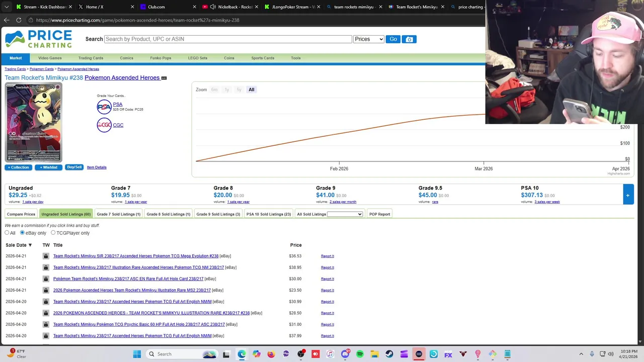Click the Task View taskbar icon
Image resolution: width=644 pixels, height=362 pixels.
click(x=226, y=354)
